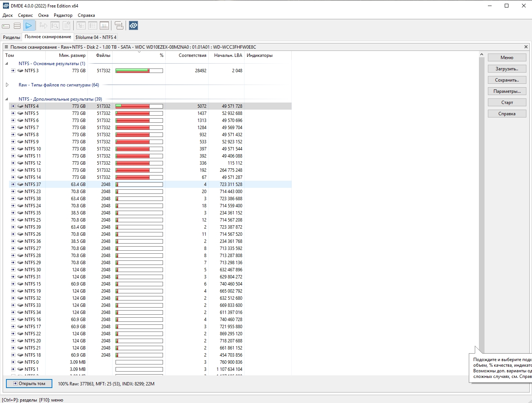532x403 pixels.
Task: Close the full scan pane with X
Action: point(526,47)
